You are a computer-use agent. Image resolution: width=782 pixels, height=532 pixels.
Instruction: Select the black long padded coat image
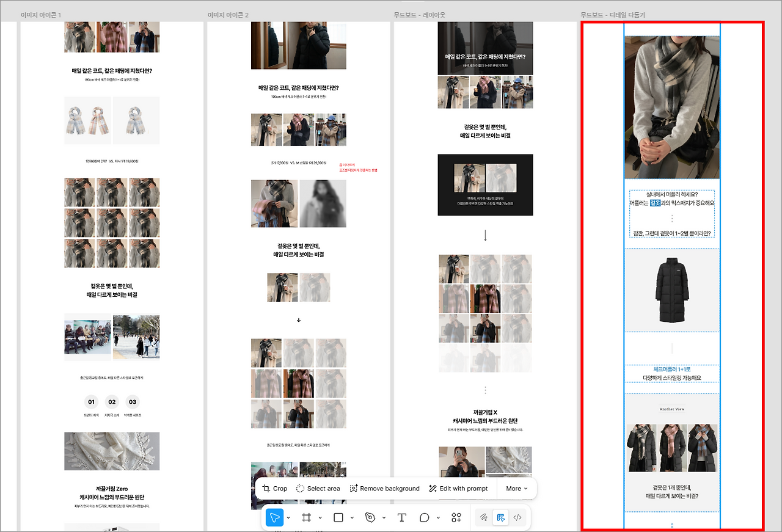(672, 290)
